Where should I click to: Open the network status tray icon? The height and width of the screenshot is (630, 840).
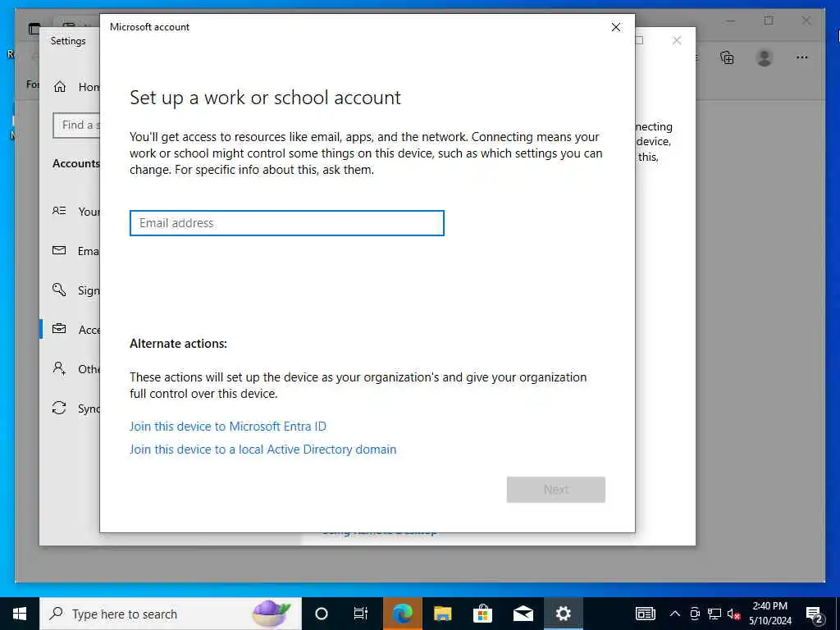click(x=714, y=614)
